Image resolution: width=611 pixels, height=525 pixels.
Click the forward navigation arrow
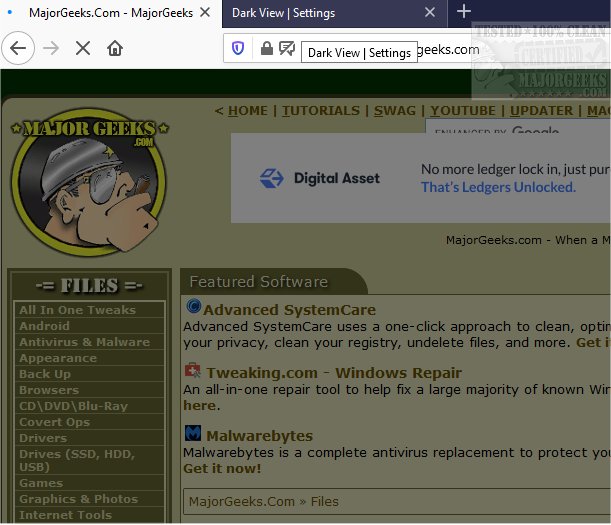(51, 48)
